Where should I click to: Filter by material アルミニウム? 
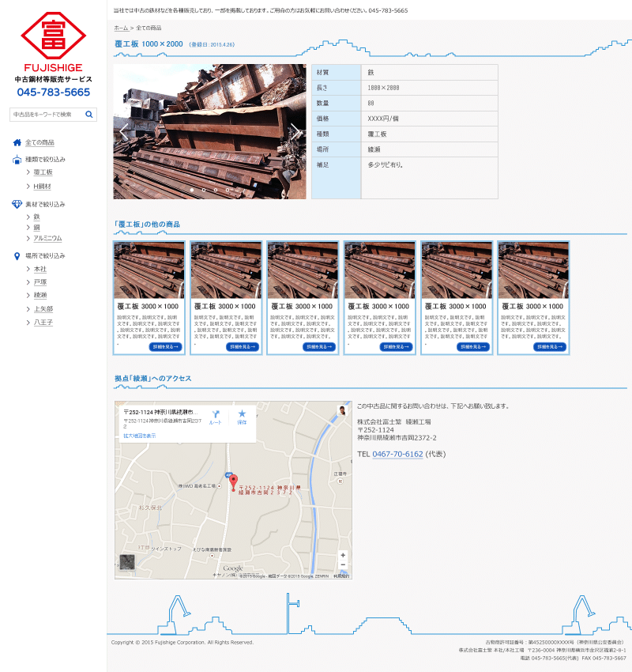point(47,238)
